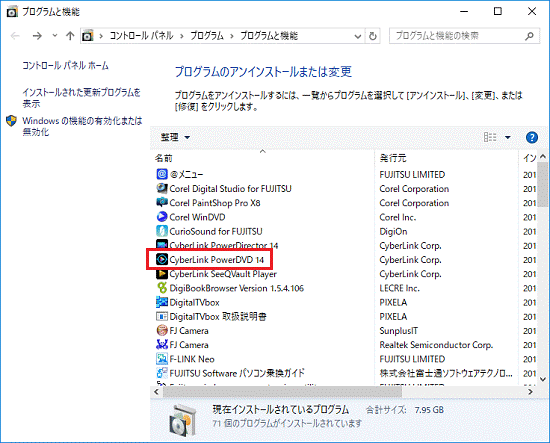Click the Corel PaintShop Pro X8 icon
Screen dimensions: 550x443
(162, 203)
